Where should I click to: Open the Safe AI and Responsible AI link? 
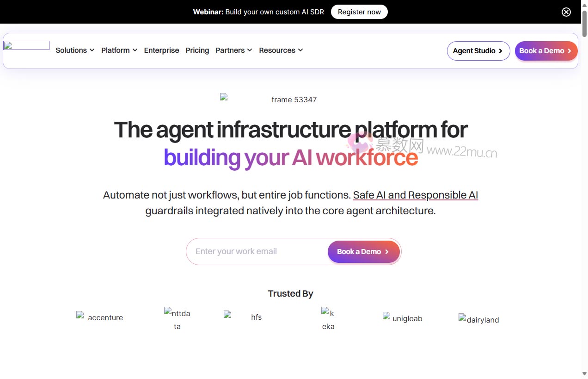pyautogui.click(x=415, y=195)
